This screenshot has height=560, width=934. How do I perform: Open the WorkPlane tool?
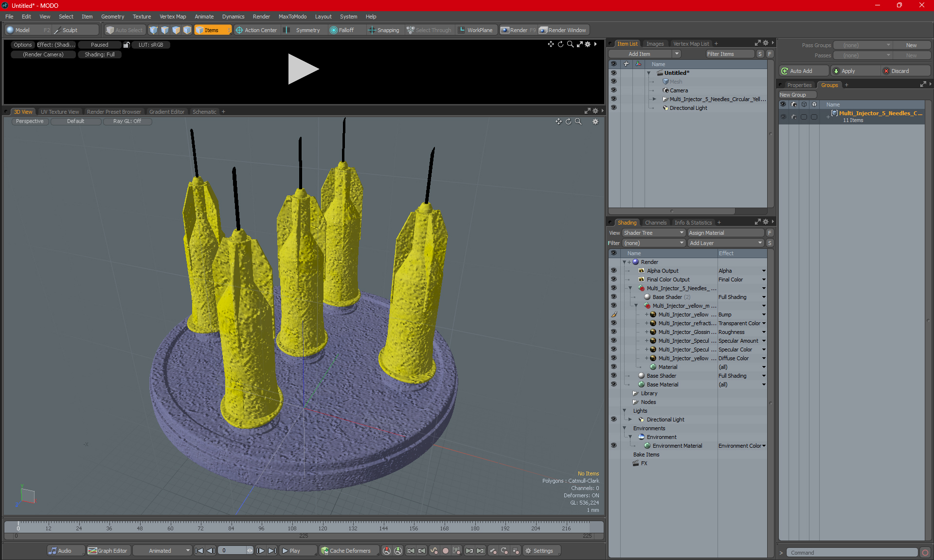pos(475,30)
